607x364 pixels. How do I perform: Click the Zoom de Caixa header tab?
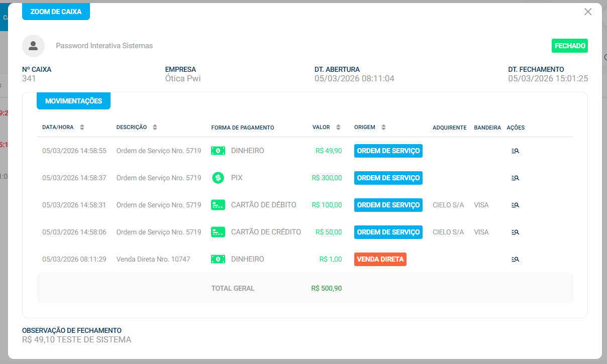click(x=56, y=12)
